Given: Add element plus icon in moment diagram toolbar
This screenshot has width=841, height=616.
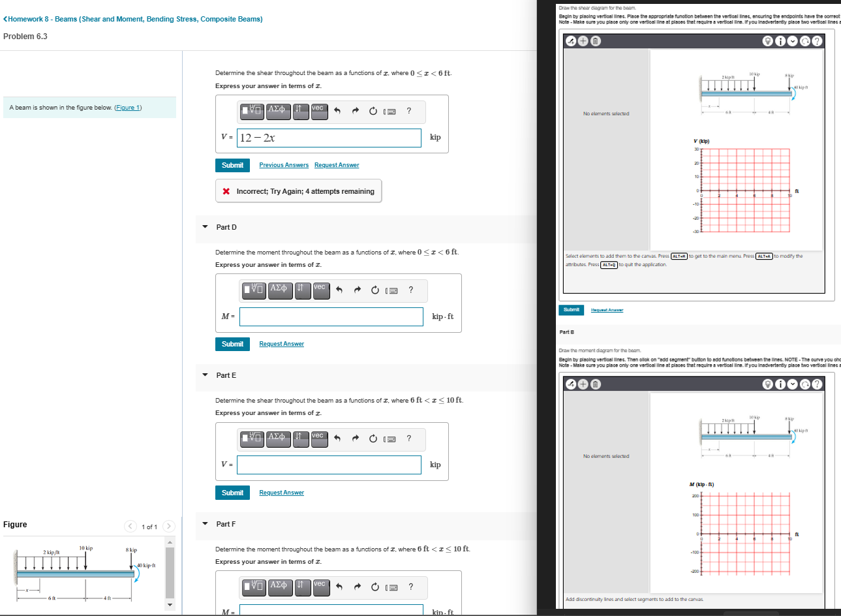Looking at the screenshot, I should [583, 384].
